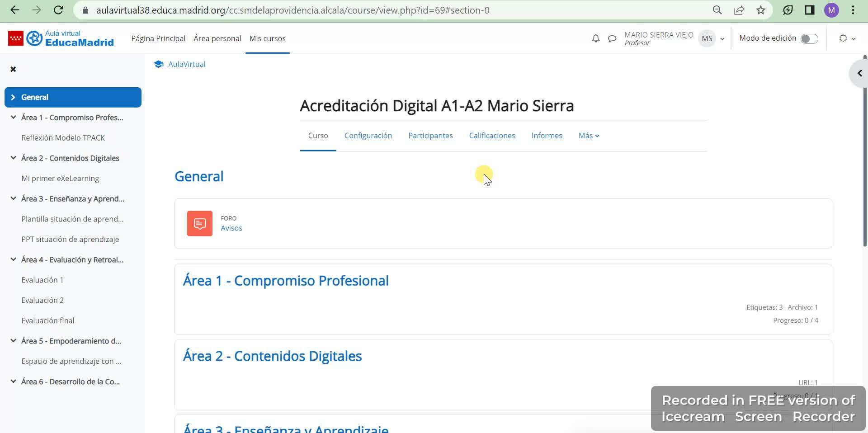Screen dimensions: 868x433
Task: Share this page using the share icon
Action: (739, 10)
